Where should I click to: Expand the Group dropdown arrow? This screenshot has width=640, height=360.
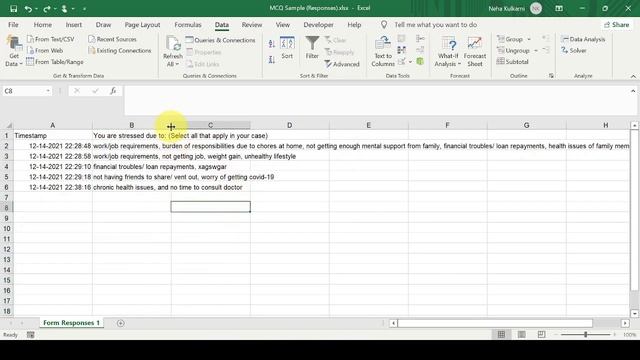[529, 40]
